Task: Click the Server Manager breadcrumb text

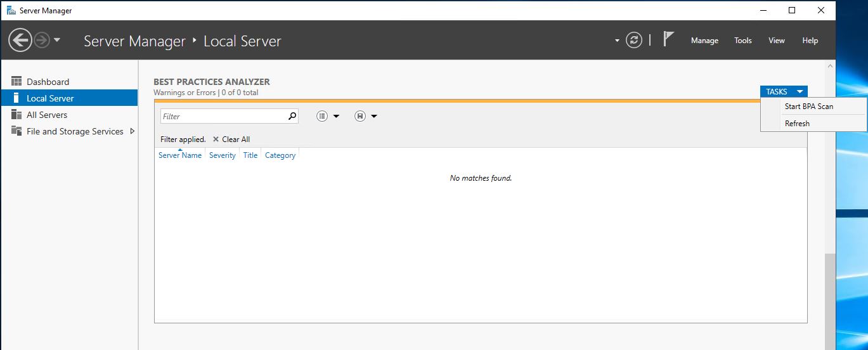Action: click(134, 41)
